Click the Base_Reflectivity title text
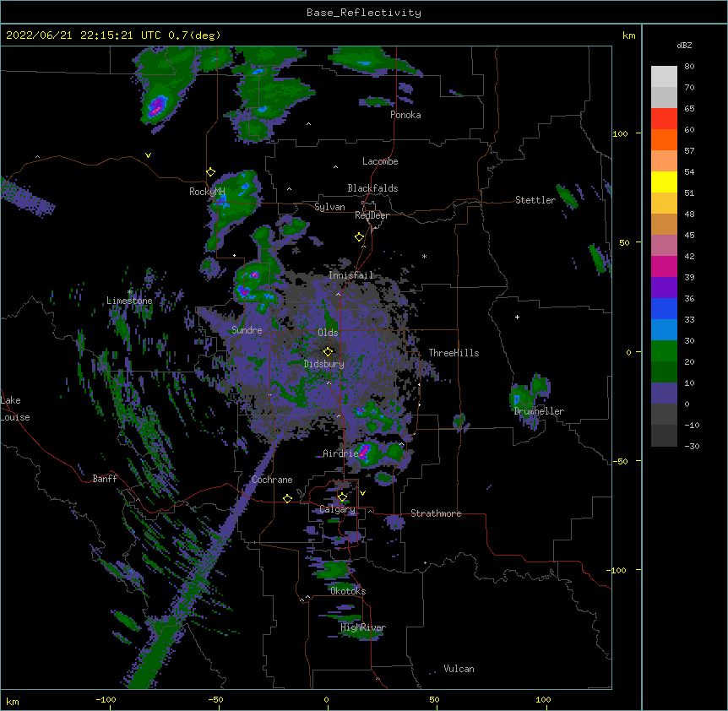This screenshot has width=728, height=711. point(364,13)
